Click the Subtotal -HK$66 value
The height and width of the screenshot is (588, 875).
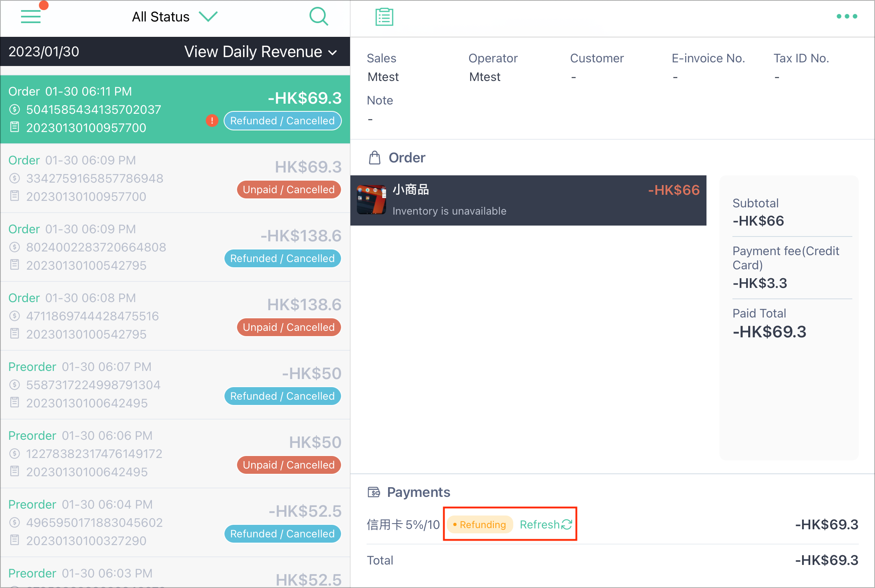point(758,221)
